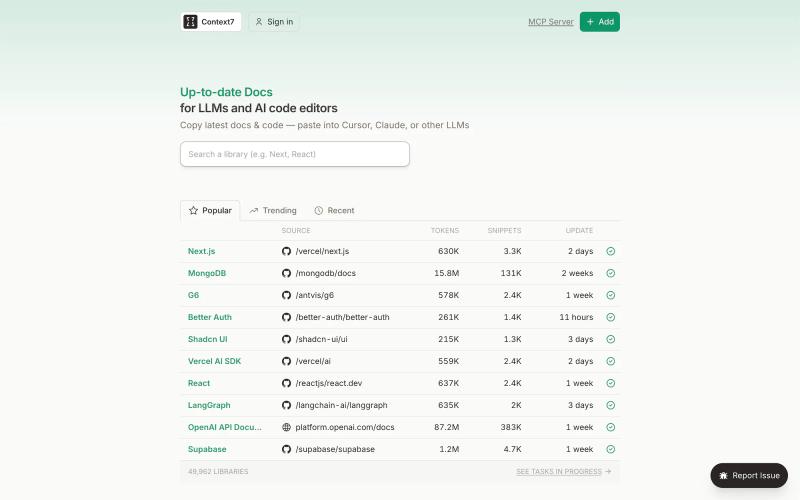Click the 49,962 Libraries count text
This screenshot has height=500, width=800.
218,471
